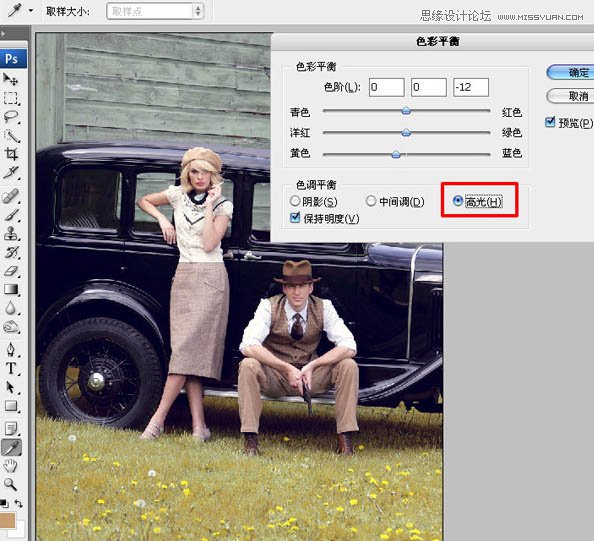Select the 高光(H) highlights radio button
Image resolution: width=594 pixels, height=541 pixels.
pyautogui.click(x=458, y=201)
